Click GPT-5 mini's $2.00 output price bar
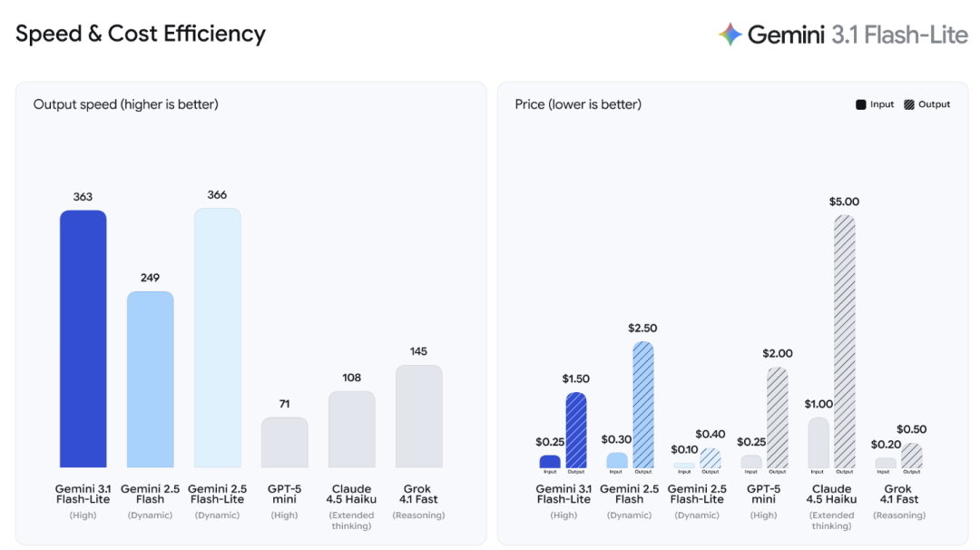This screenshot has height=550, width=980. pos(778,417)
